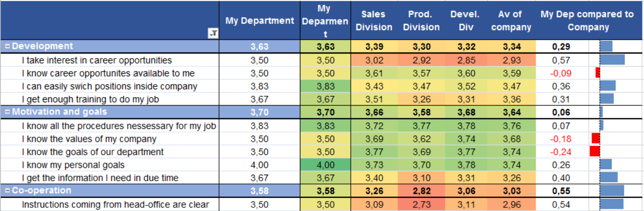Select the Prod. Division column header
The image size is (644, 211).
(421, 21)
